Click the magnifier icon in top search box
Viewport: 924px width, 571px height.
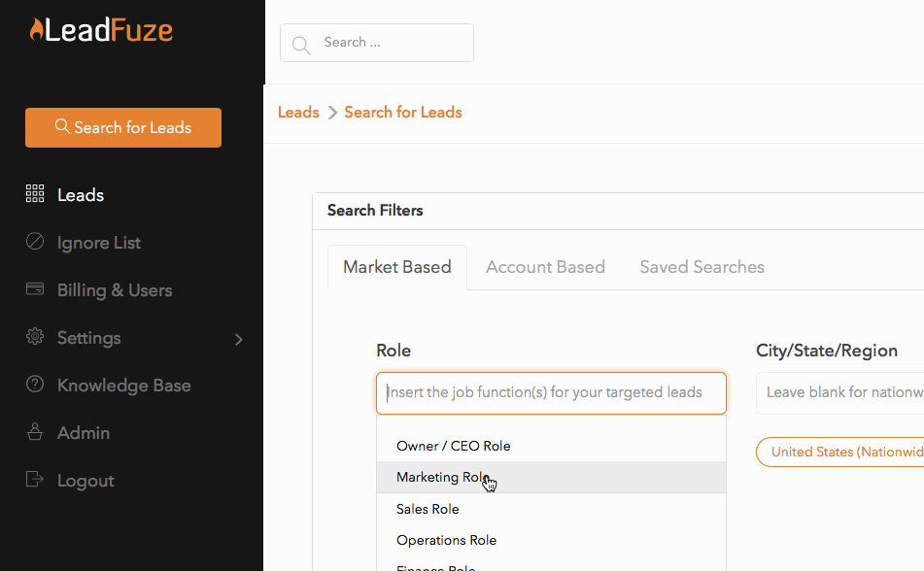tap(301, 45)
